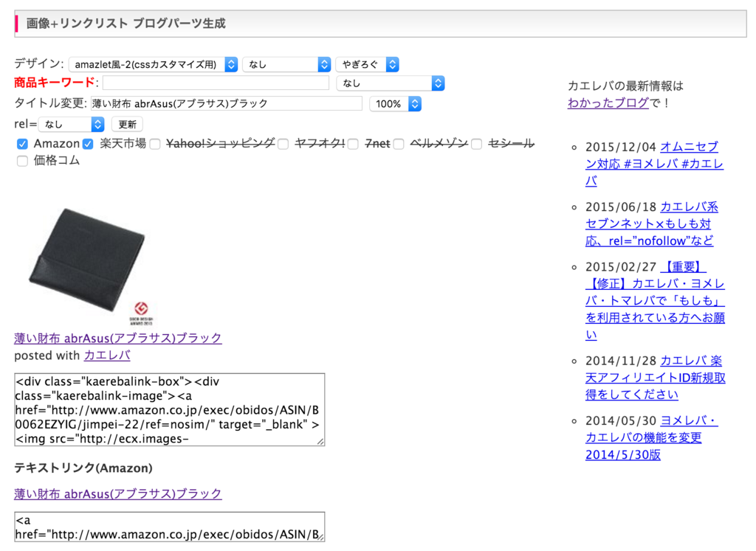Open the カエレバ link after posted with
This screenshot has width=756, height=551.
[107, 356]
